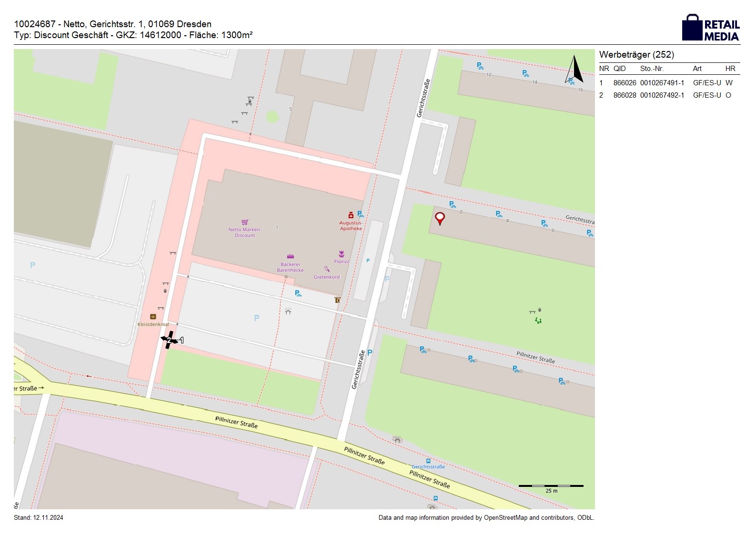Screen dimensions: 756x535
Task: Select the Augustus-Apotheke pharmacy icon
Action: point(351,215)
